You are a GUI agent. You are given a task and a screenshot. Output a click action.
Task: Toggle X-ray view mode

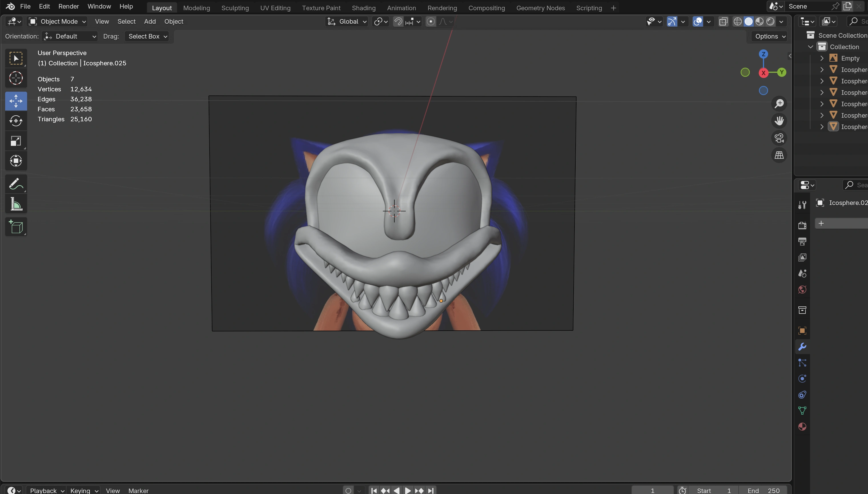click(x=723, y=22)
